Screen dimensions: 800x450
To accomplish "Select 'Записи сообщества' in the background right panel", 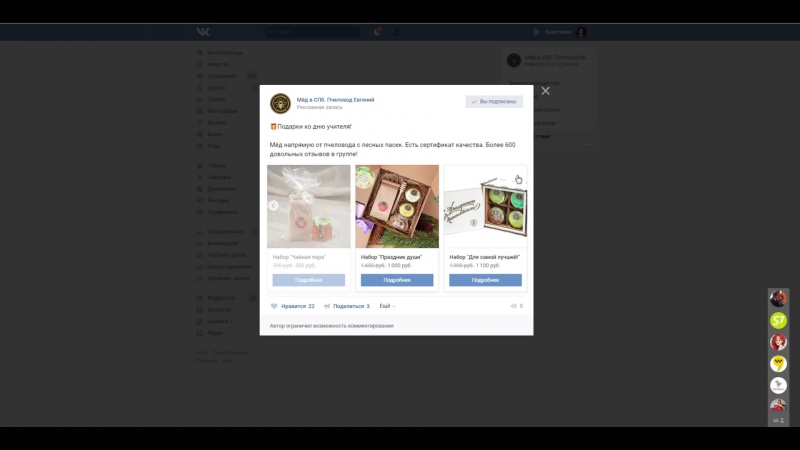I will (x=534, y=83).
